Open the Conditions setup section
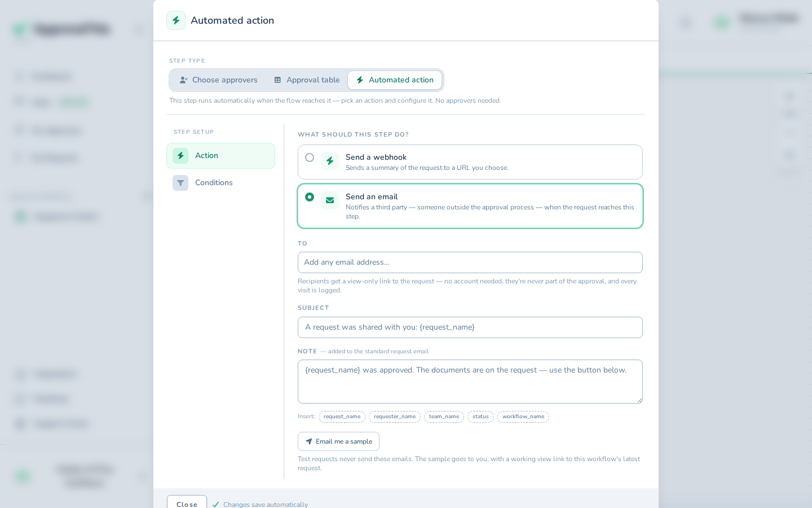 pos(220,183)
